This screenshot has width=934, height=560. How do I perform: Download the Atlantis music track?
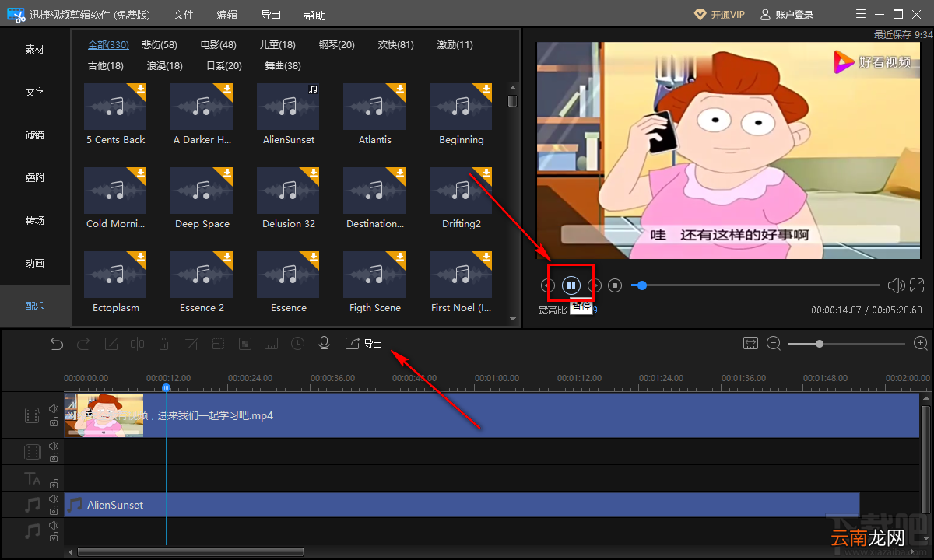(x=400, y=89)
